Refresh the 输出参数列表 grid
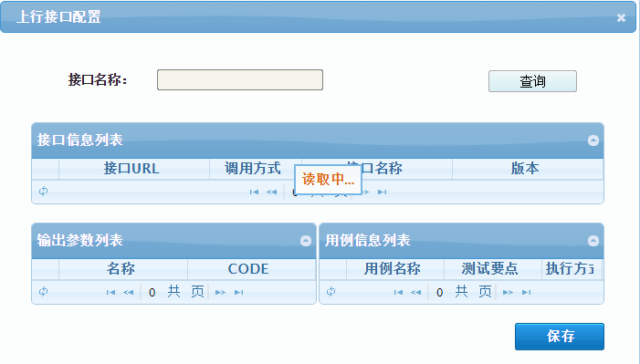 pos(43,291)
